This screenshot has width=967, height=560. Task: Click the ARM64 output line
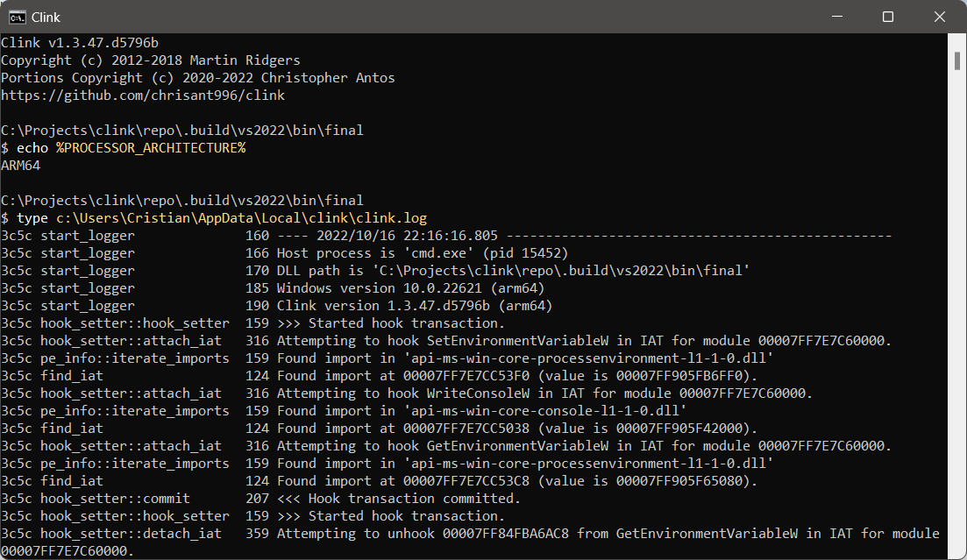pos(20,166)
